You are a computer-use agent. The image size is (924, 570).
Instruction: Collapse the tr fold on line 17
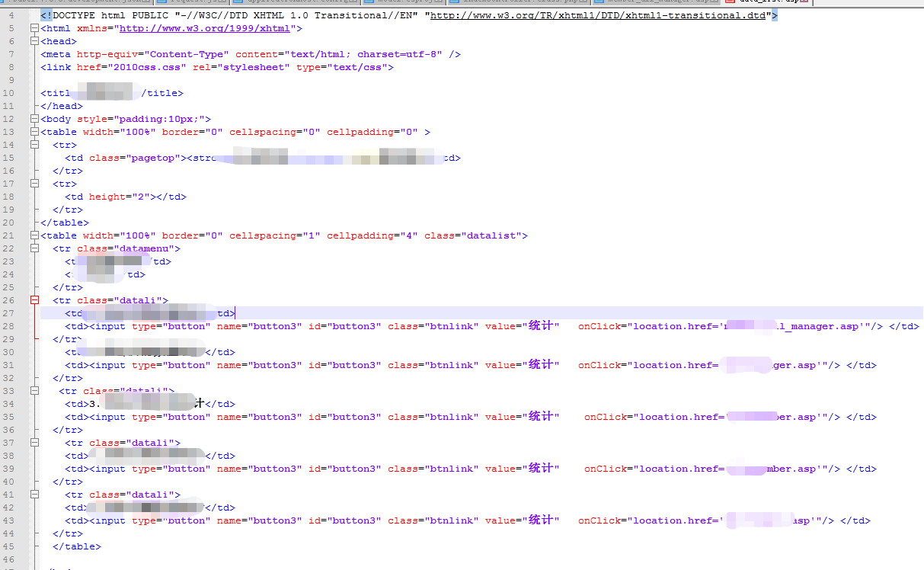point(34,184)
